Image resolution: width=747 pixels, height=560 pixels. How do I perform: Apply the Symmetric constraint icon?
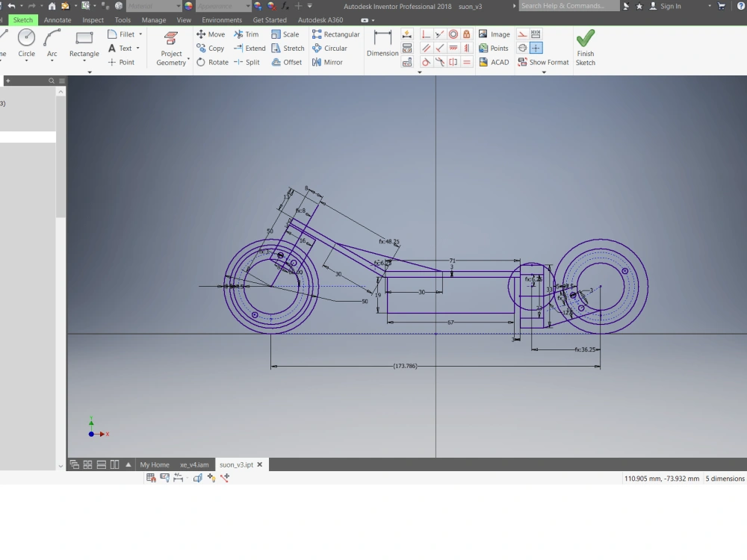point(453,62)
